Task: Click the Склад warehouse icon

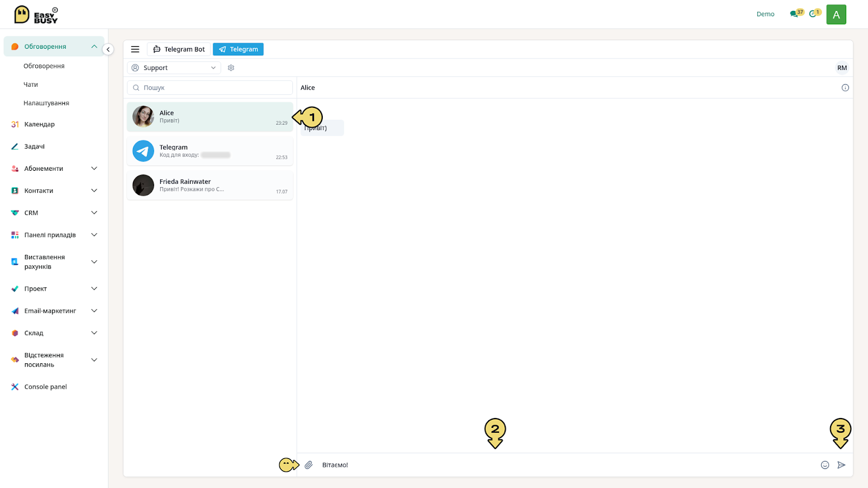Action: [15, 333]
